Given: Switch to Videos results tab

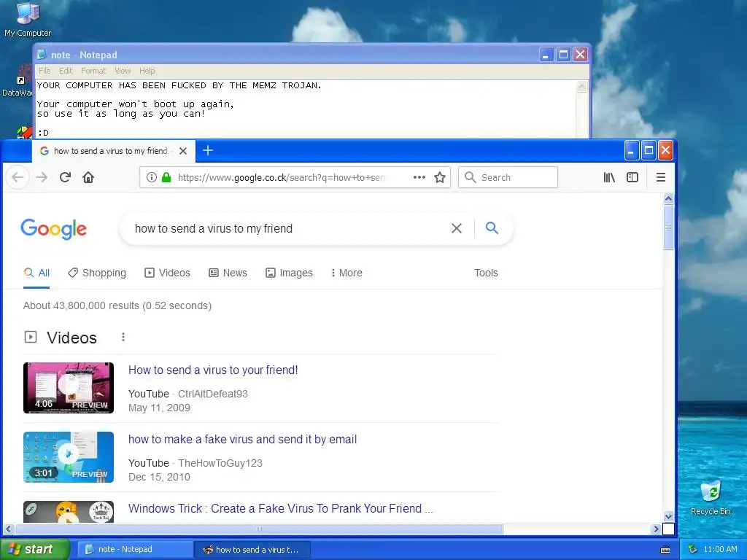Looking at the screenshot, I should tap(167, 273).
